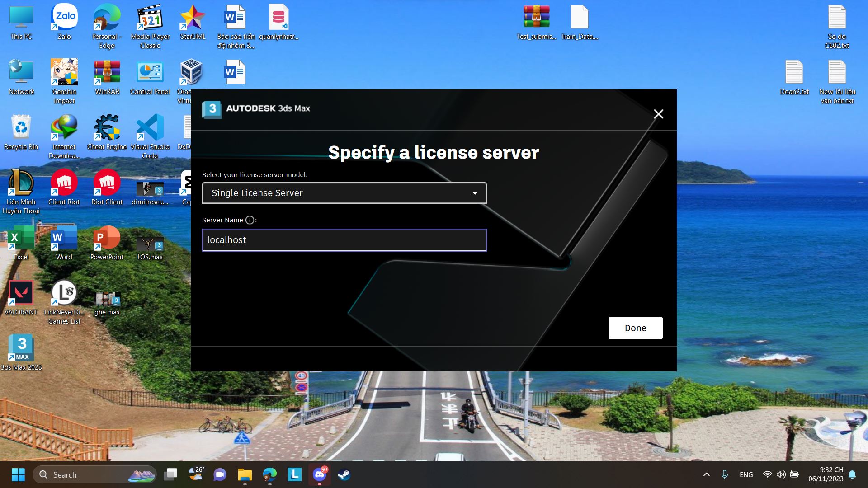
Task: Close the Autodesk 3ds Max dialog
Action: (658, 114)
